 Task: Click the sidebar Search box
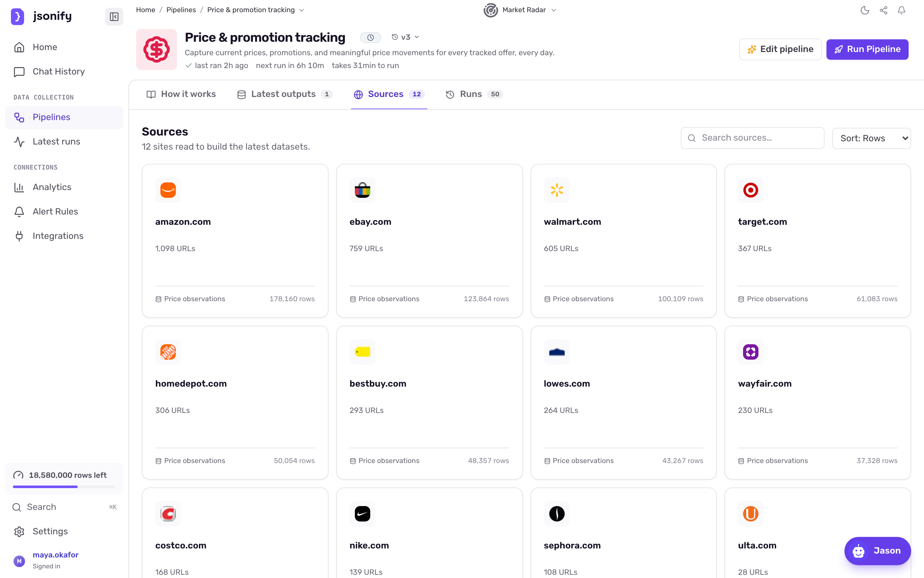[x=64, y=507]
